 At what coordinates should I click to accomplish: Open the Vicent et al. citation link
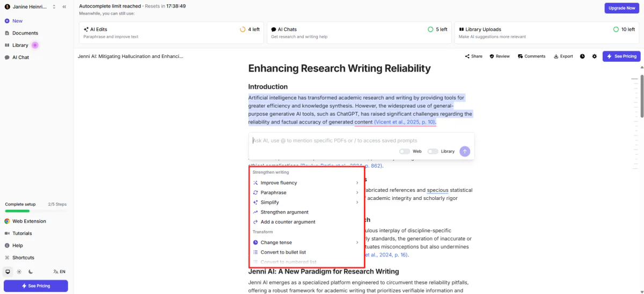click(405, 122)
